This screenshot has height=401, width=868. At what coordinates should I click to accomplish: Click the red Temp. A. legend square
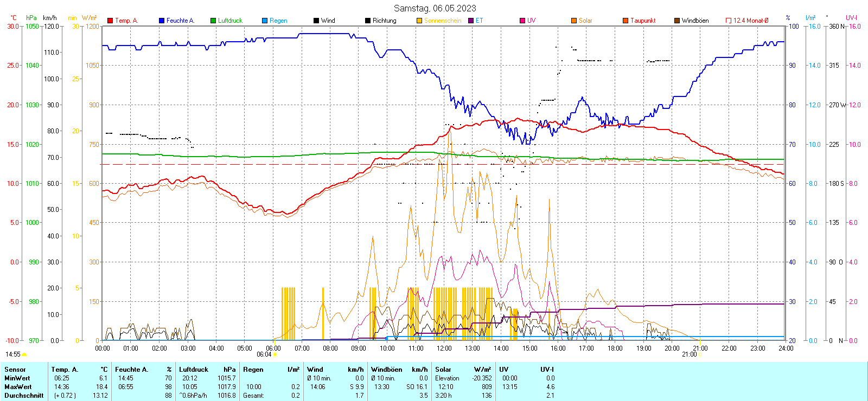tap(110, 21)
